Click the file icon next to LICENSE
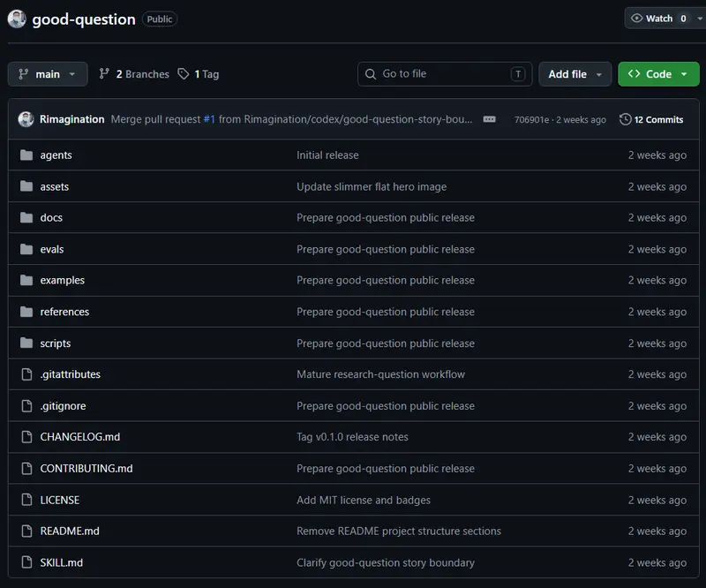The image size is (706, 588). coord(27,500)
